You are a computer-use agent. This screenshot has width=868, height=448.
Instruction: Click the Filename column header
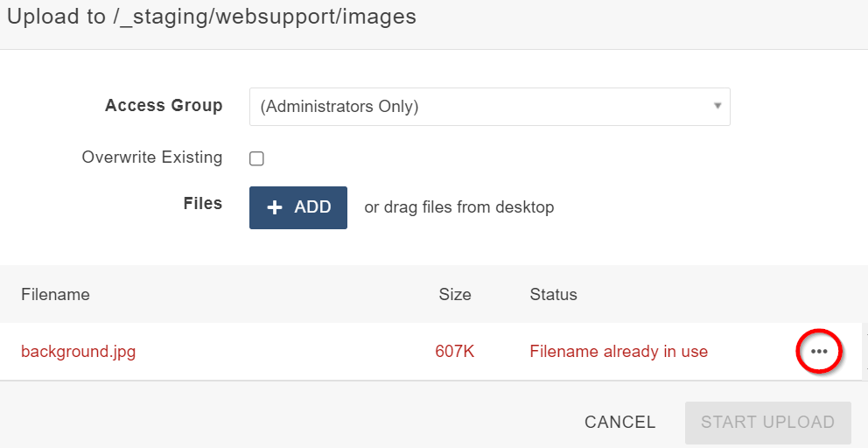[x=55, y=294]
